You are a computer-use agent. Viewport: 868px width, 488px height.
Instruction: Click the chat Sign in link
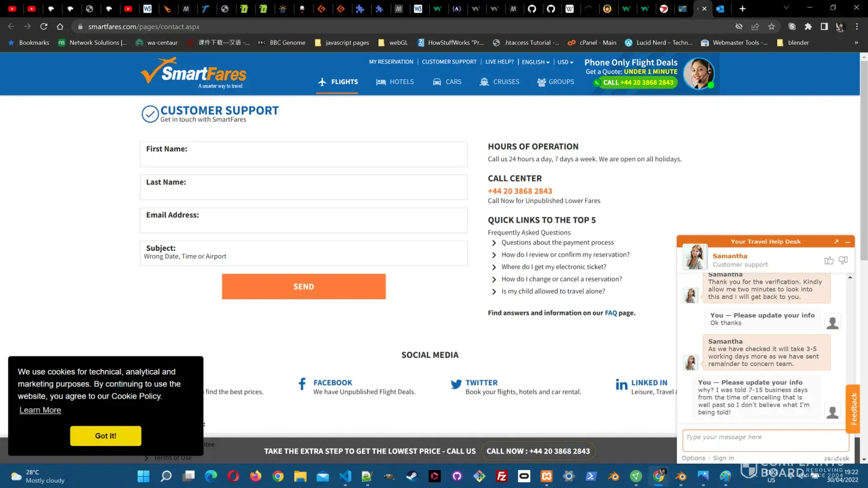click(723, 458)
